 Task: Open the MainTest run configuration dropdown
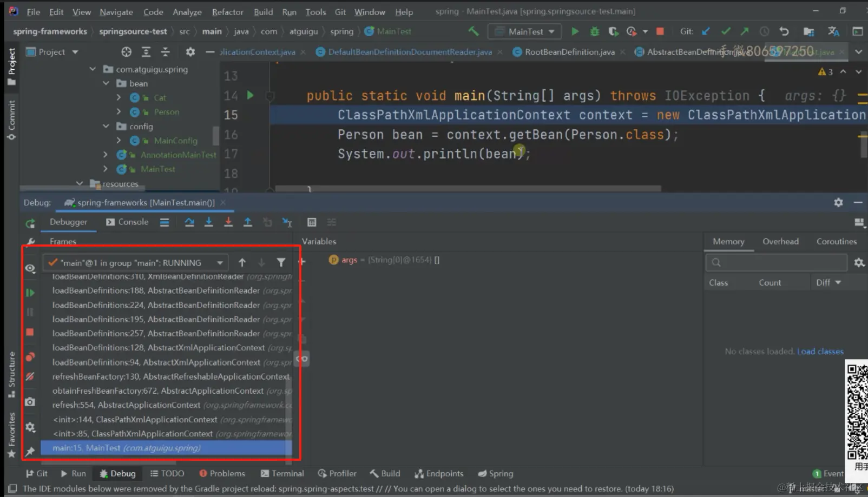[524, 31]
